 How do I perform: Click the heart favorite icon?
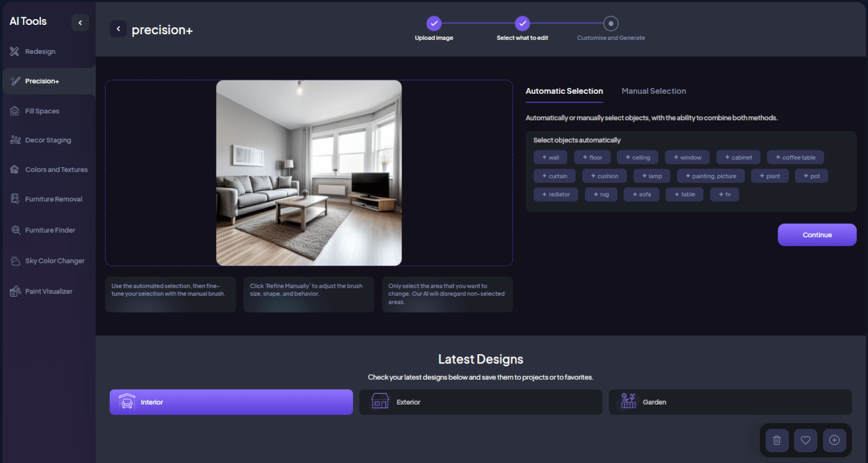[806, 440]
